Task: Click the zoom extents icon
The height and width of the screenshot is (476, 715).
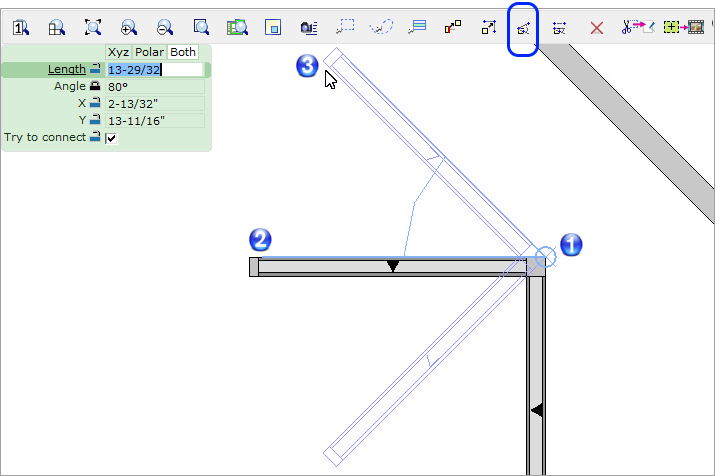Action: click(93, 27)
